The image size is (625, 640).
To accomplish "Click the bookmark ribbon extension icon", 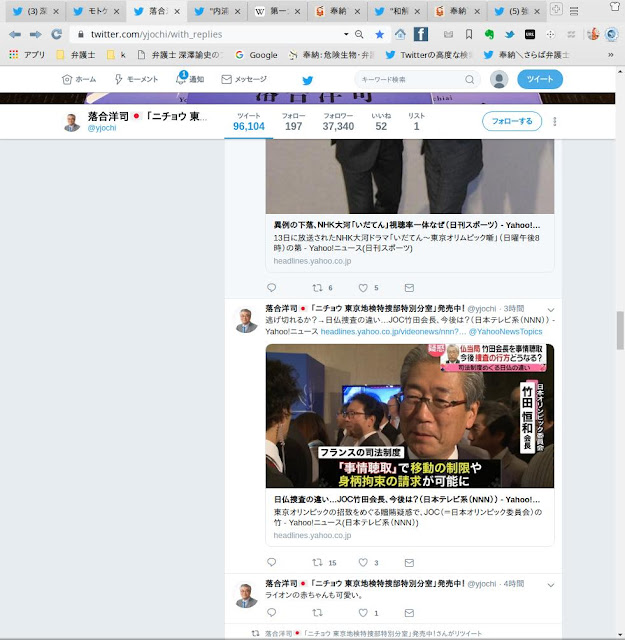I will pyautogui.click(x=469, y=35).
